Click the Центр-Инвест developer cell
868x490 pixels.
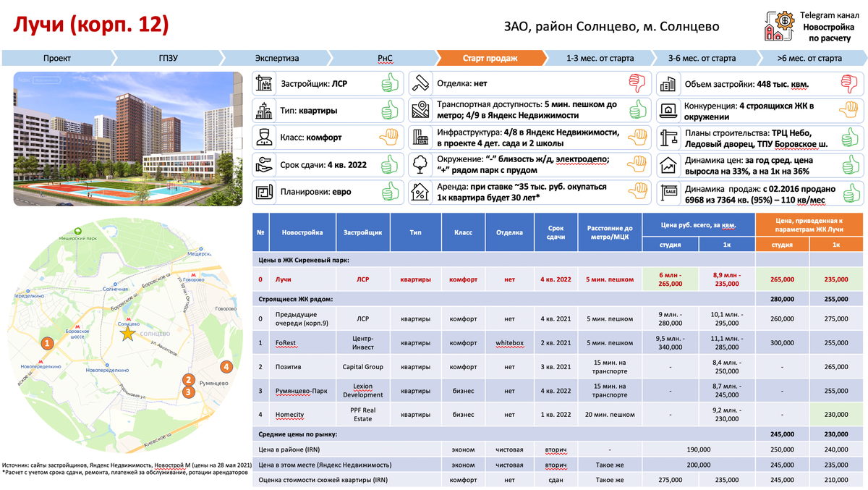coord(362,343)
